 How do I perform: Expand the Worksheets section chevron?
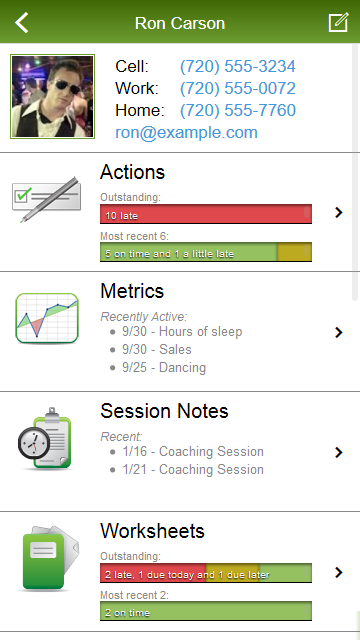click(338, 572)
